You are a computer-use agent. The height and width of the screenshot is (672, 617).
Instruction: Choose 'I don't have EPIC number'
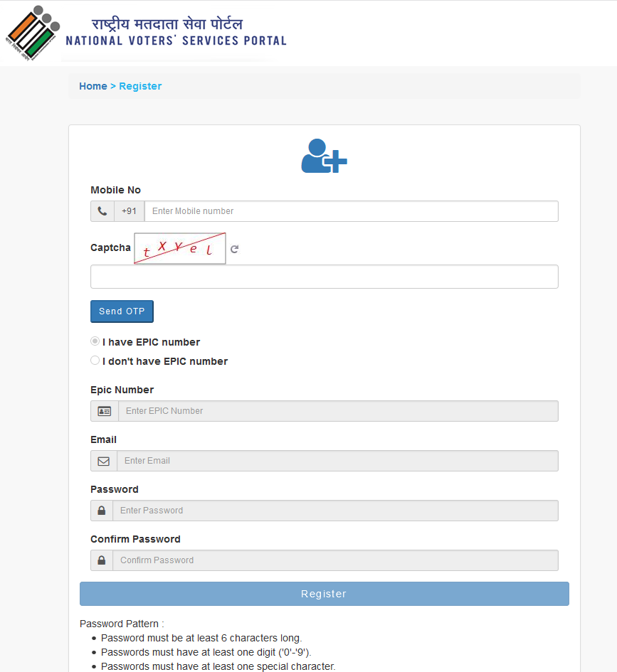click(x=95, y=360)
